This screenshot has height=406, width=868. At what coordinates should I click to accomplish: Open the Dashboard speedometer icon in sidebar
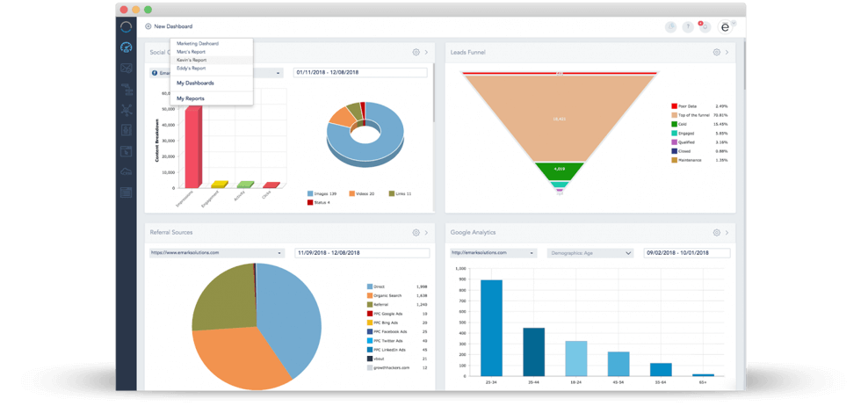coord(127,47)
